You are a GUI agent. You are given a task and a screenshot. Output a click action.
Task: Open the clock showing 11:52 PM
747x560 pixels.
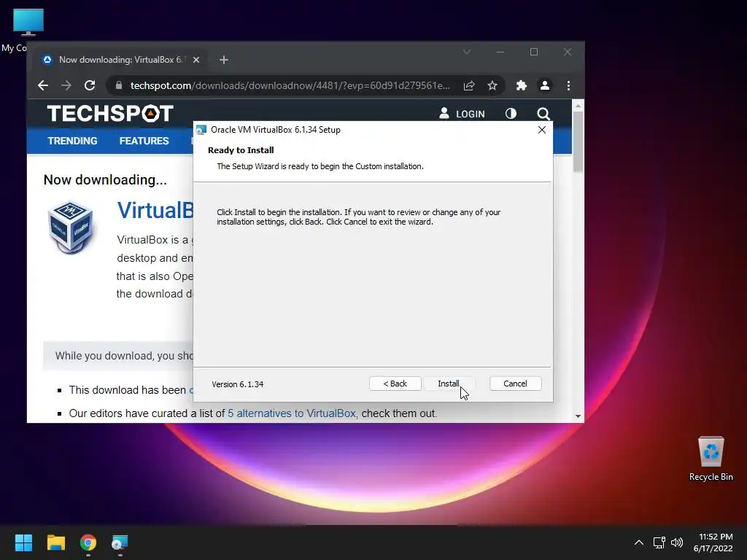coord(713,542)
